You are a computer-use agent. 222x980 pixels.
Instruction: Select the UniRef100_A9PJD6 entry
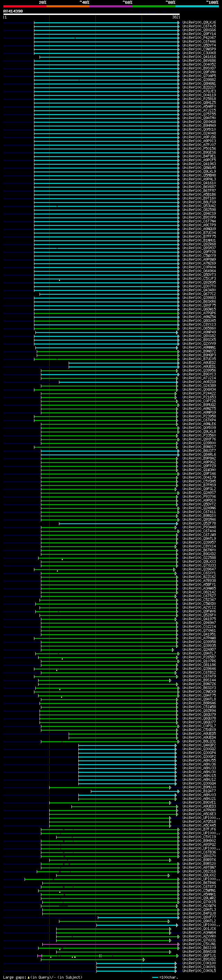[199, 137]
